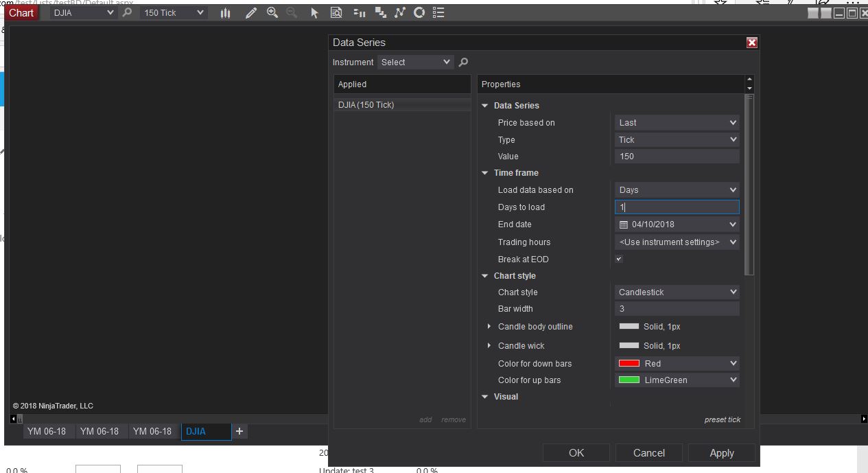Click the Cancel button
The image size is (868, 473).
coord(649,452)
